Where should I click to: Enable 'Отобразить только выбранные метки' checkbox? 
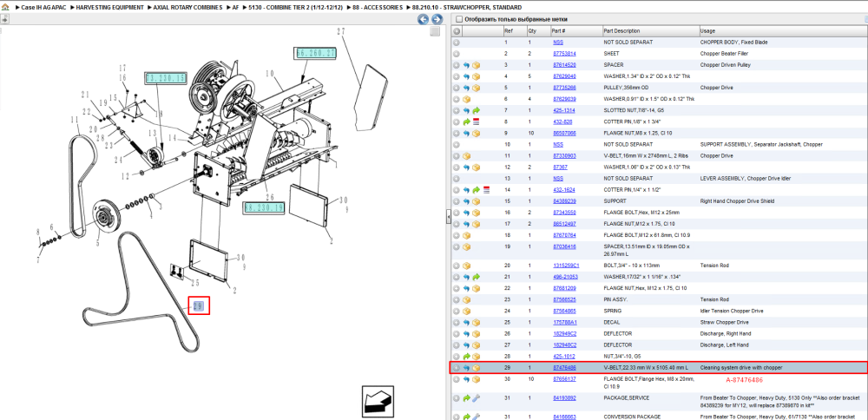click(x=459, y=19)
